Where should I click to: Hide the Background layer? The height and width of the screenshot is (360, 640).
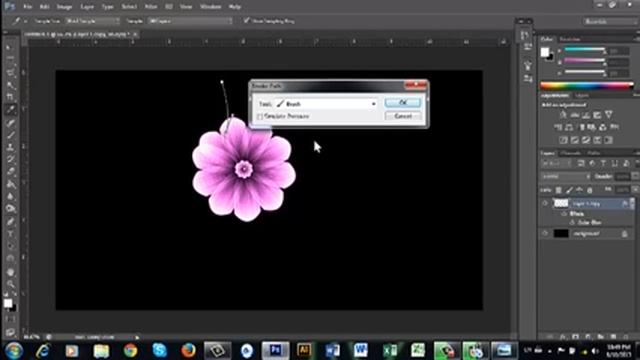[x=545, y=233]
